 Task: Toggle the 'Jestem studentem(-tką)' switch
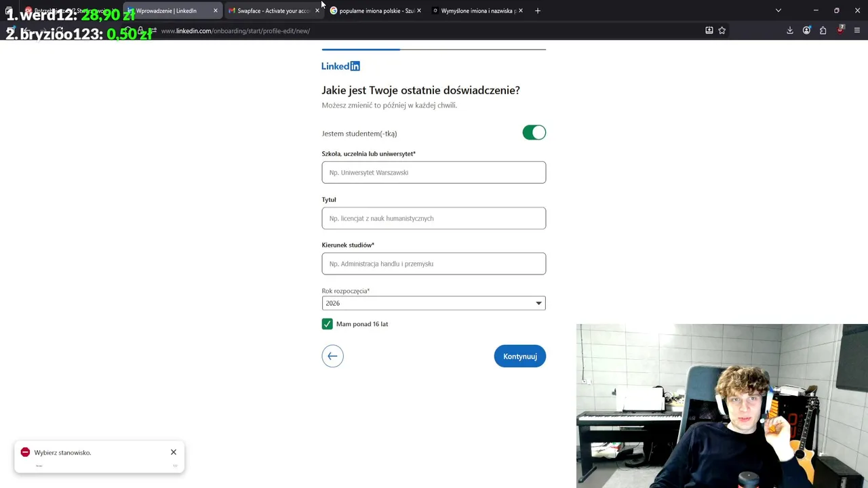click(534, 133)
